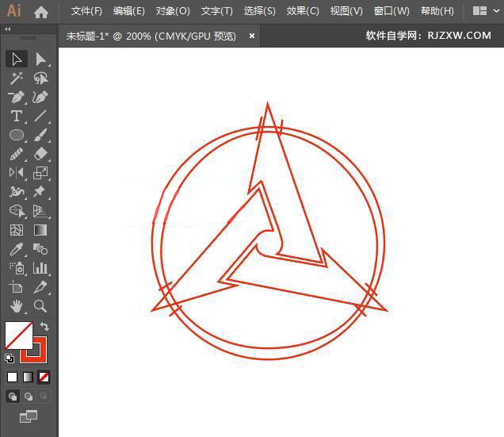Select the Symbol Sprayer tool
This screenshot has height=437, width=504.
pyautogui.click(x=17, y=268)
